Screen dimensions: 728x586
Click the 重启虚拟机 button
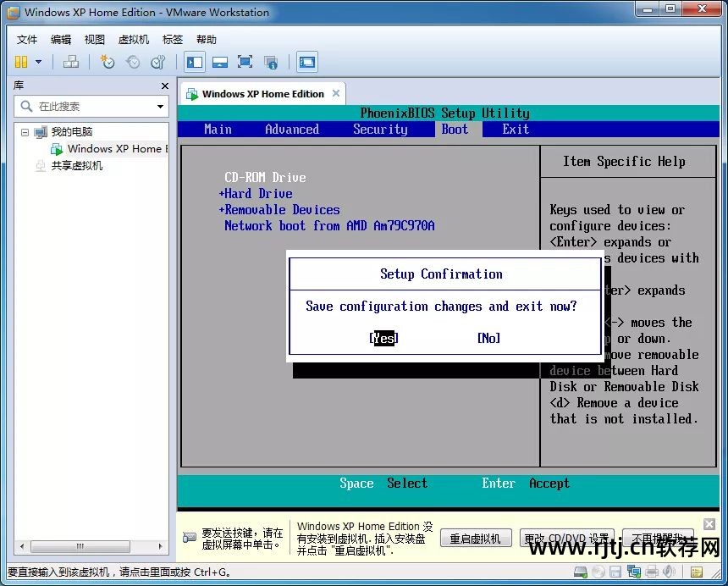(476, 539)
